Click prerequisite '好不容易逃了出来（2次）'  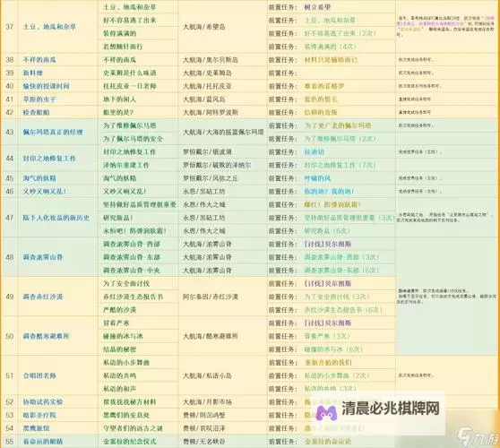[x=340, y=33]
